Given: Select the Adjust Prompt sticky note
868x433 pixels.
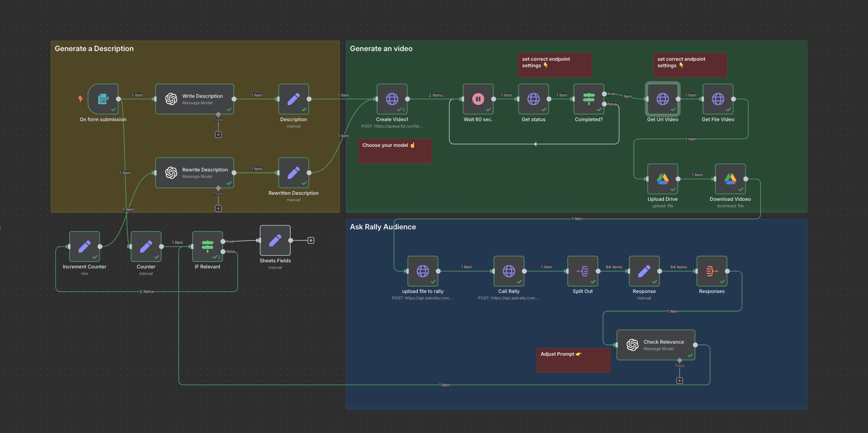Looking at the screenshot, I should [573, 360].
